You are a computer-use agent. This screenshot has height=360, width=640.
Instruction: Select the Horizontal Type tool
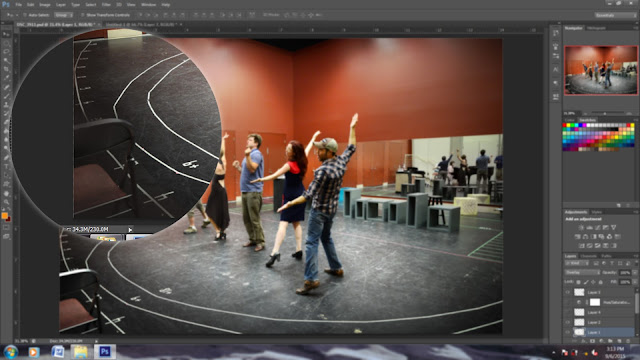tap(6, 167)
